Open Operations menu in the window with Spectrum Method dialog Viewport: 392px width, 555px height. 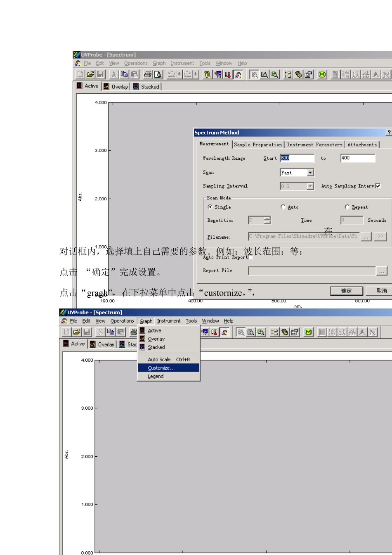tap(136, 63)
